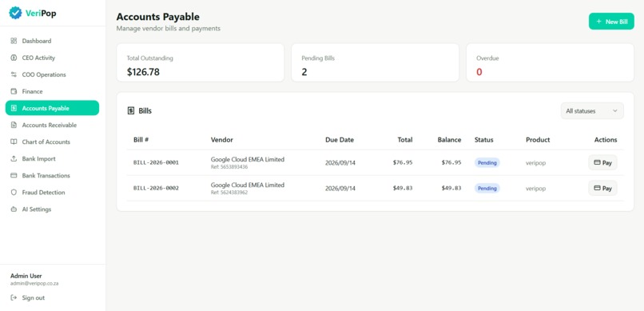Open the All statuses filter dropdown
The image size is (644, 311).
click(592, 111)
